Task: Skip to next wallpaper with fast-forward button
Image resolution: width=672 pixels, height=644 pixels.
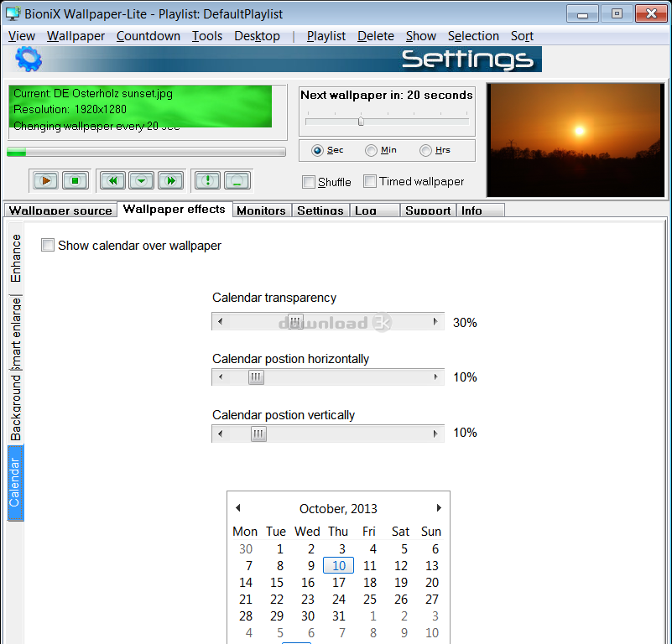Action: tap(170, 181)
